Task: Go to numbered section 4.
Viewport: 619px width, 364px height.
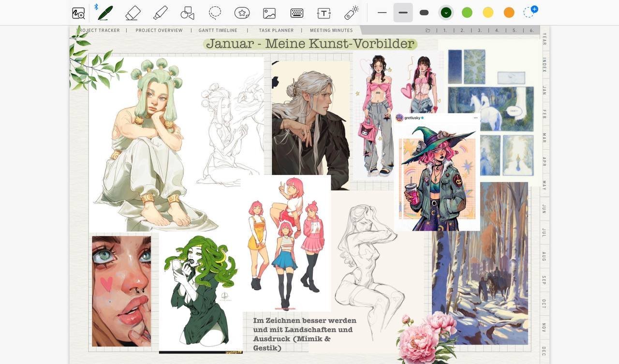Action: pyautogui.click(x=497, y=30)
